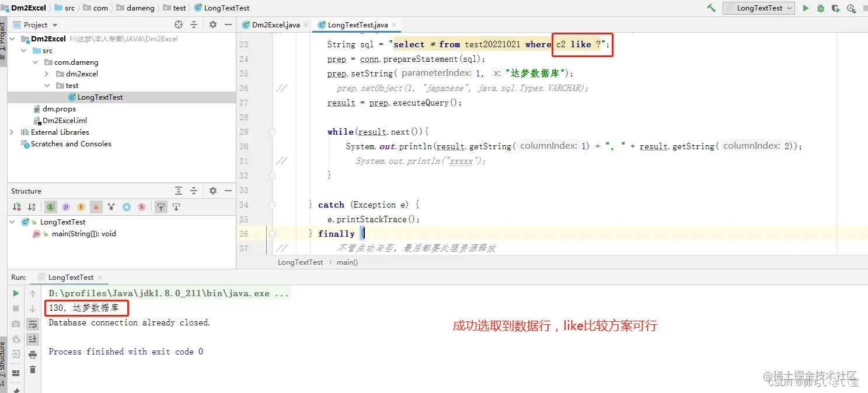Rerun LongTextTest in the Run panel
Screen dimensions: 868x393
(x=16, y=293)
